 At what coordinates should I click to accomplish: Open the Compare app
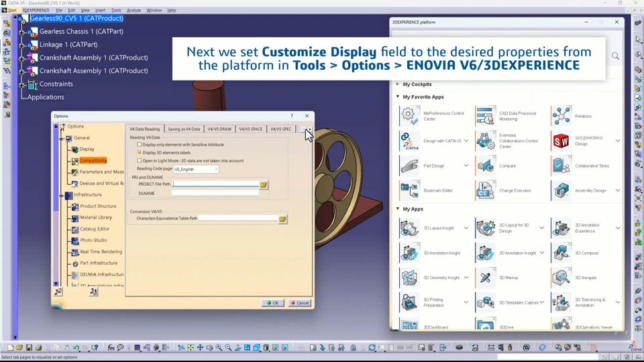pos(486,166)
